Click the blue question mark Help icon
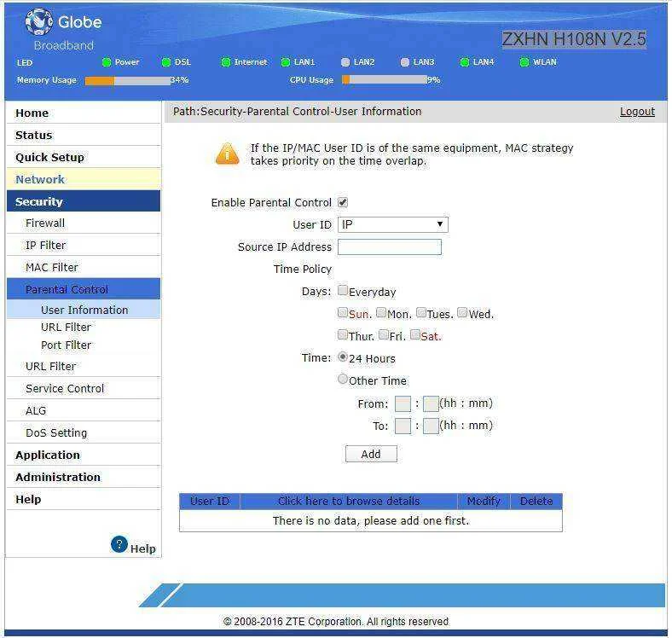 (x=119, y=544)
